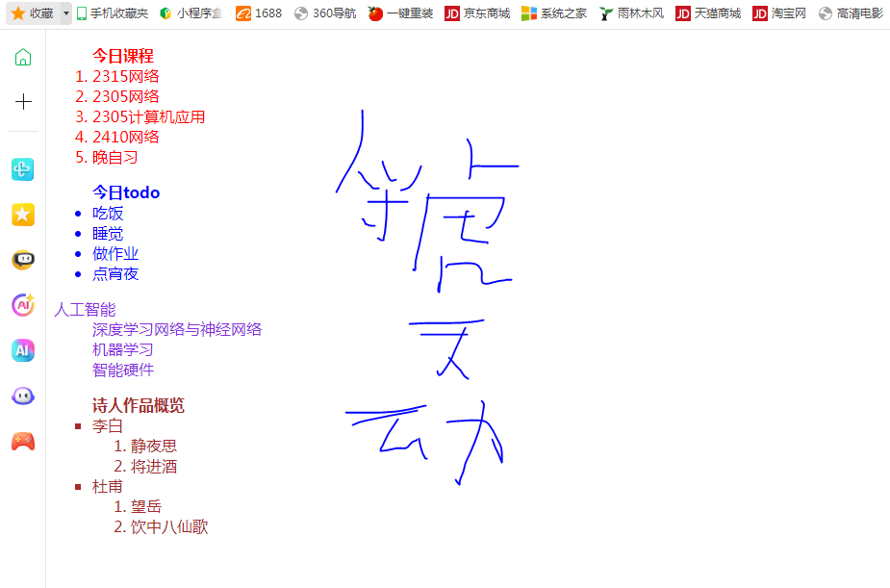
Task: Open the 一键重装 bookmark
Action: point(400,13)
